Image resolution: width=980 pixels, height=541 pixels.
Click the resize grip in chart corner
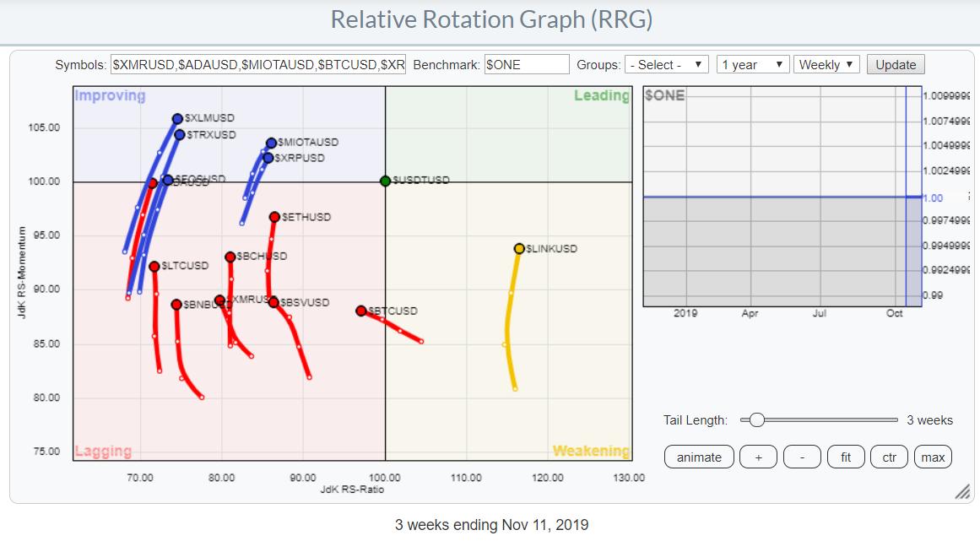pyautogui.click(x=961, y=493)
